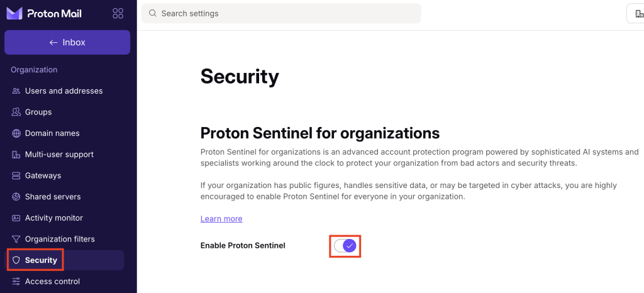
Task: Click the Users and addresses people icon
Action: [x=16, y=91]
